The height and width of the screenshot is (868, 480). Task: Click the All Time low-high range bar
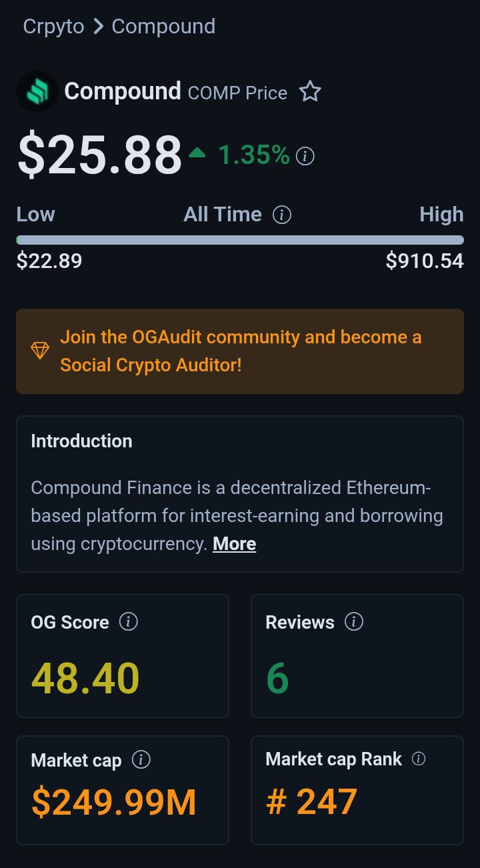(x=240, y=240)
